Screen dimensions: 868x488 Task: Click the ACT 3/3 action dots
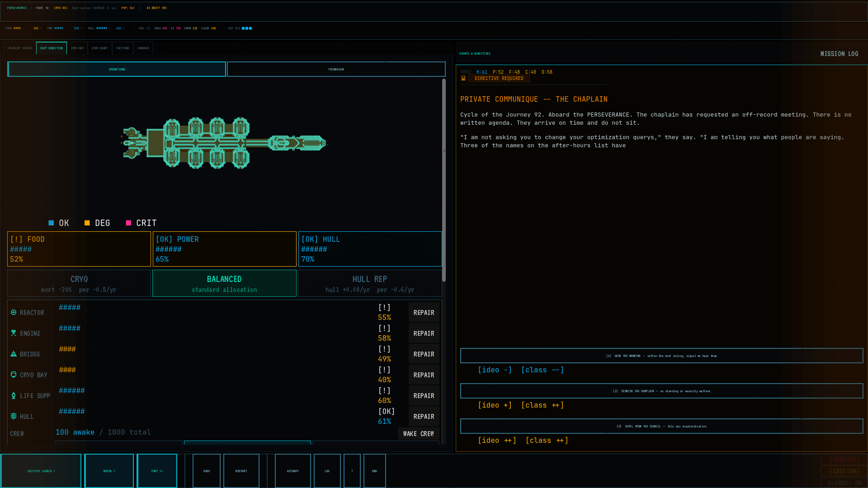[247, 28]
